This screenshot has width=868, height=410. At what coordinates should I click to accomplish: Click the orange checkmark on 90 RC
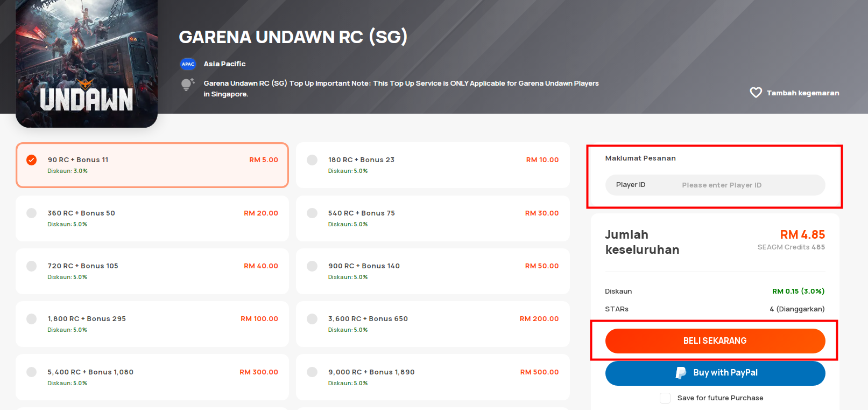[x=32, y=160]
